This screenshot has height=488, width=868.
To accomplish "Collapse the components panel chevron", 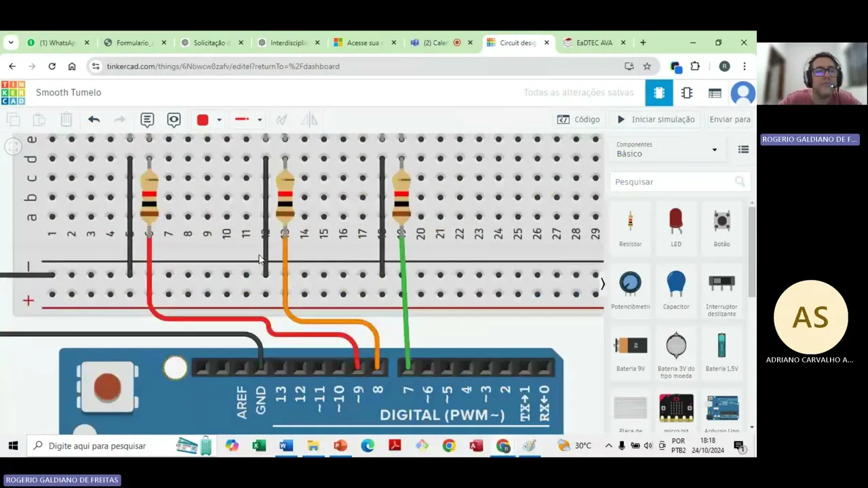I will (602, 285).
